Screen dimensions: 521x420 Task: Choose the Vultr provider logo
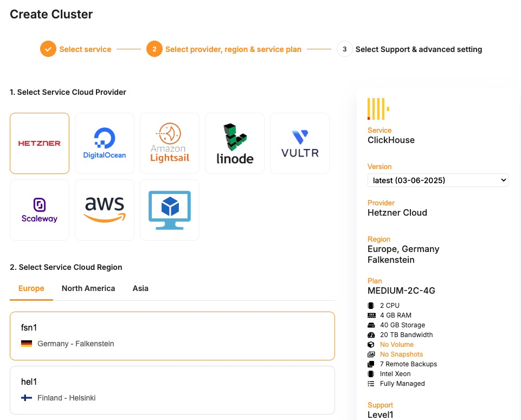(x=300, y=143)
